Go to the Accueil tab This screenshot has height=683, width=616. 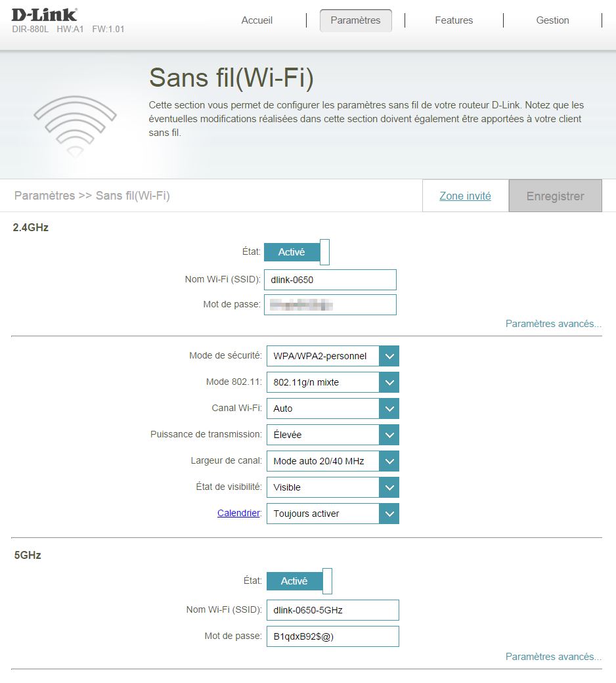pyautogui.click(x=257, y=20)
